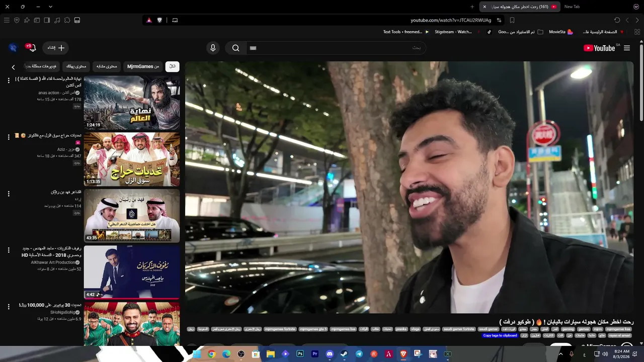This screenshot has width=644, height=362.
Task: Open the MovieSta bookmark
Action: 560,32
